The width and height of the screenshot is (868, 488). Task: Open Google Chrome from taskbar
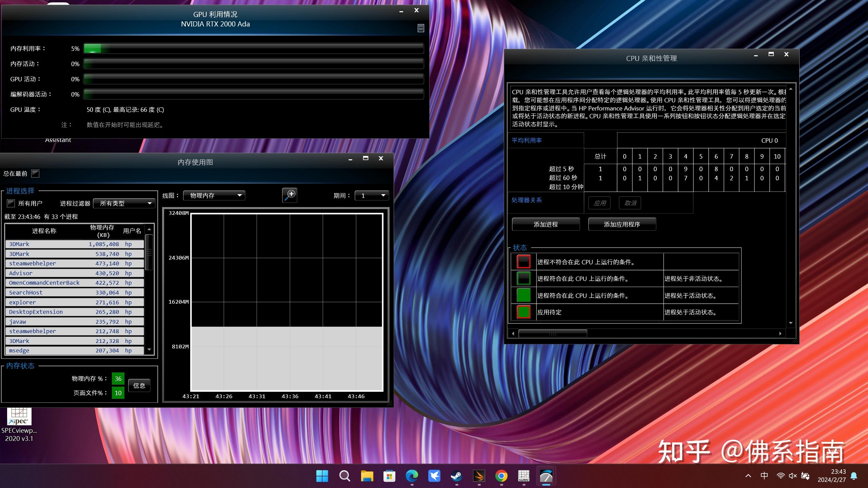click(x=501, y=476)
